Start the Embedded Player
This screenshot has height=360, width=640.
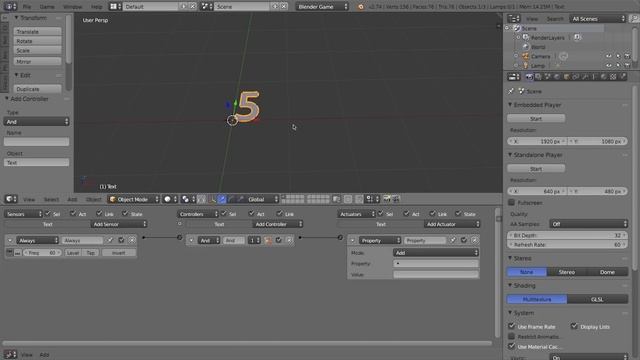[x=536, y=118]
